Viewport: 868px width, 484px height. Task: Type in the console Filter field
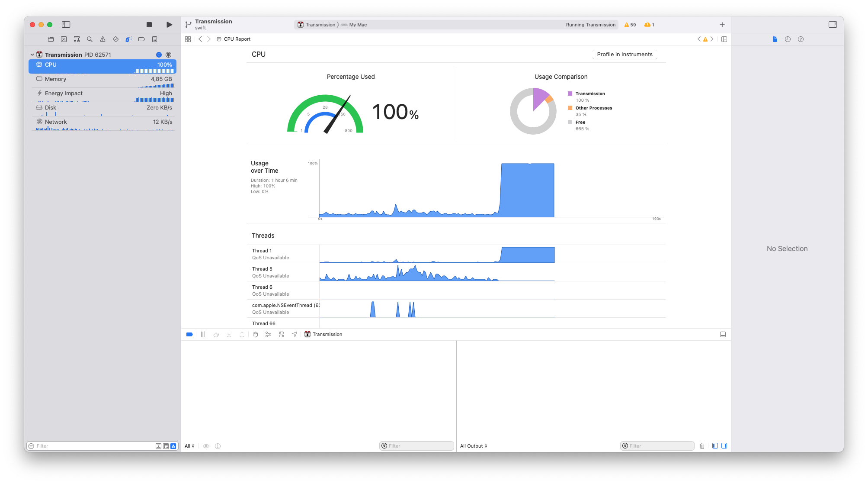657,445
